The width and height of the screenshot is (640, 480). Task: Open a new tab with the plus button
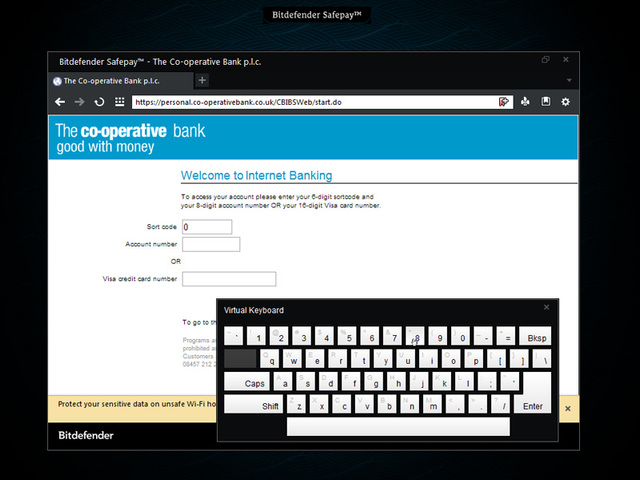[x=202, y=80]
